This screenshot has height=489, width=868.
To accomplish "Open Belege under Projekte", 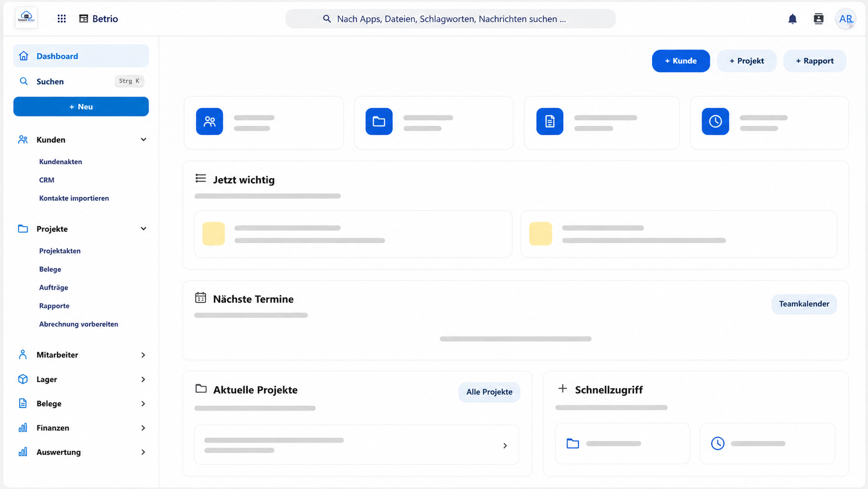I will (50, 269).
